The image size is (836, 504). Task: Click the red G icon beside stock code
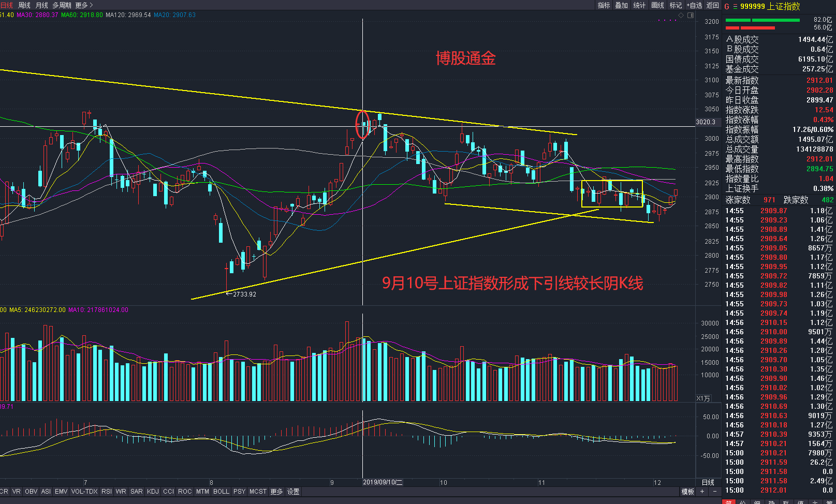(727, 6)
